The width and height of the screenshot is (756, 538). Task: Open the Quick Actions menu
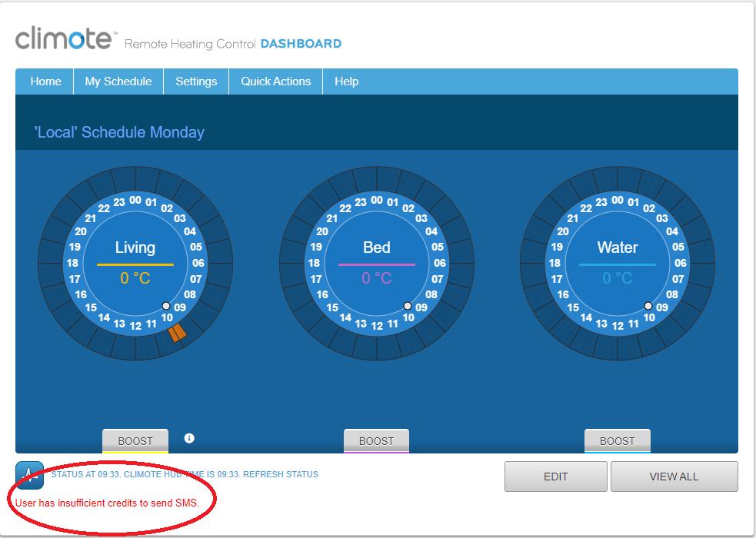click(275, 81)
